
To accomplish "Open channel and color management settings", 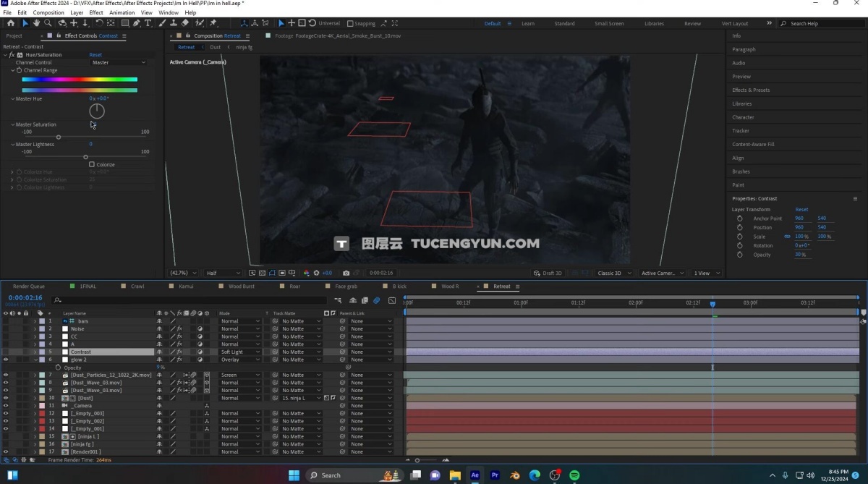I will tap(307, 273).
